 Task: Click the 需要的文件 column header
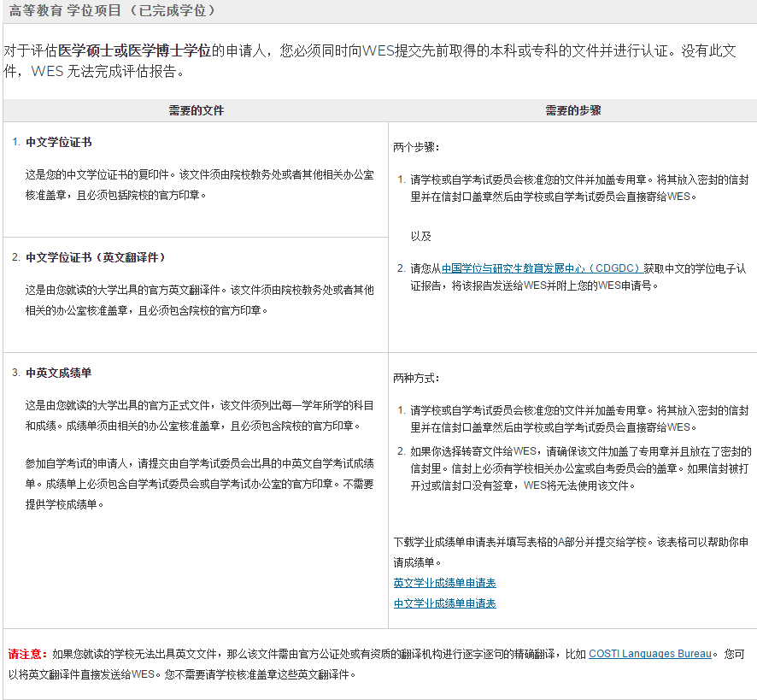click(197, 110)
